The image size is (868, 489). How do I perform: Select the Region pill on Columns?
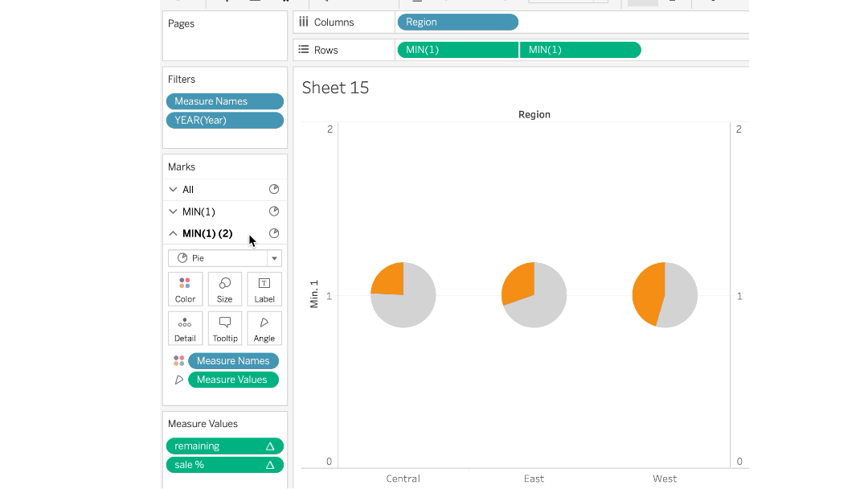tap(458, 23)
